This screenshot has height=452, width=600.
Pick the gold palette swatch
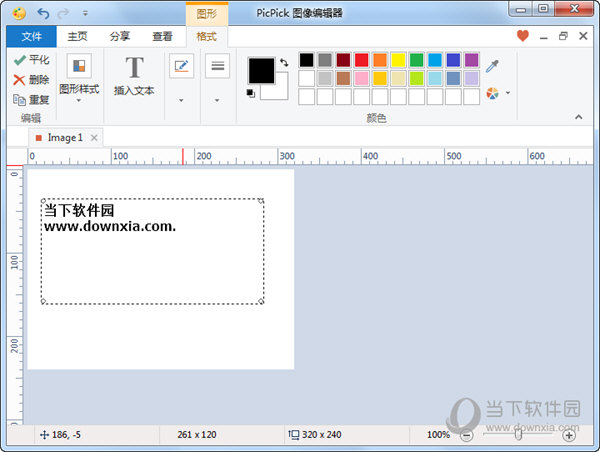click(x=380, y=78)
